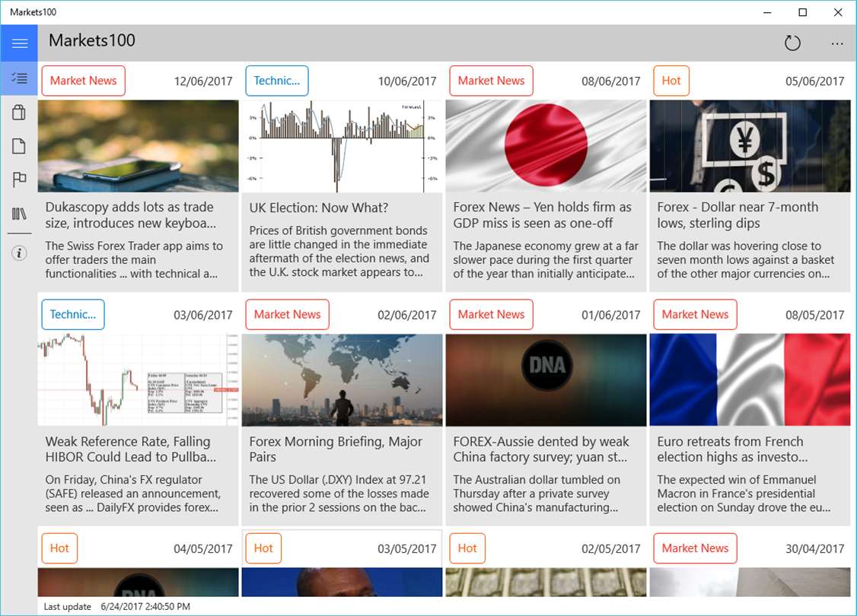Open the document page sidebar icon
The image size is (857, 616).
(x=19, y=146)
